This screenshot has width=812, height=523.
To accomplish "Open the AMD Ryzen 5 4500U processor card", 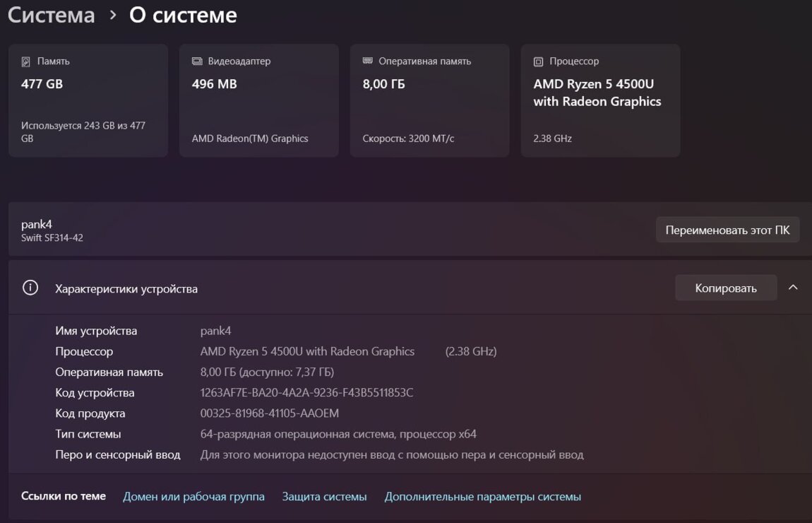I will [600, 100].
